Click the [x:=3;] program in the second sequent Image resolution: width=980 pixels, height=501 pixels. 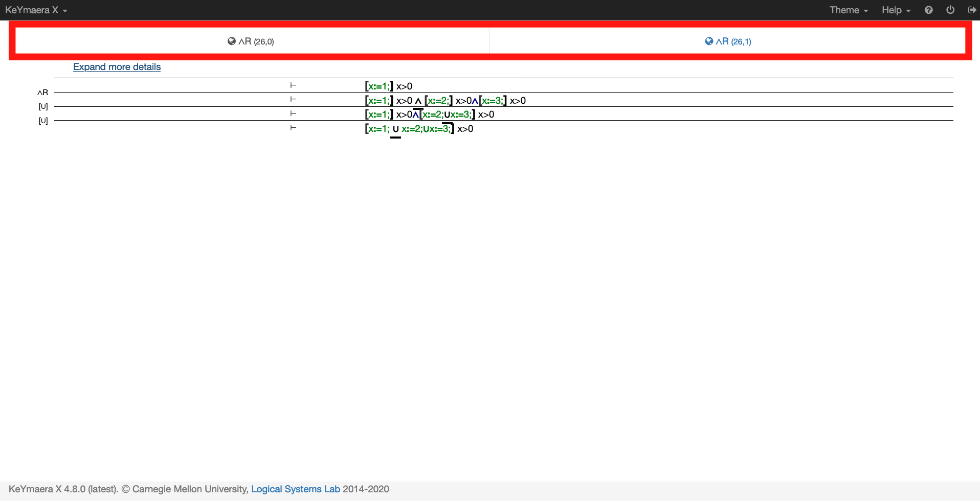(492, 100)
